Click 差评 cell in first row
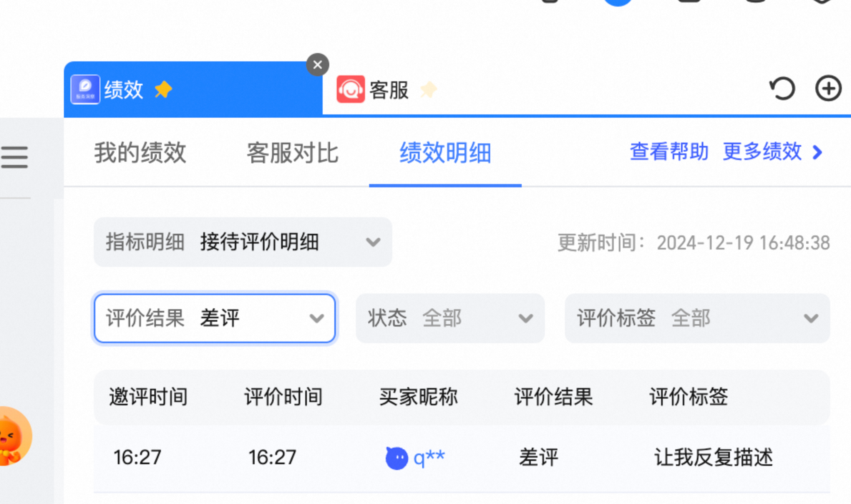The height and width of the screenshot is (504, 851). (x=539, y=458)
